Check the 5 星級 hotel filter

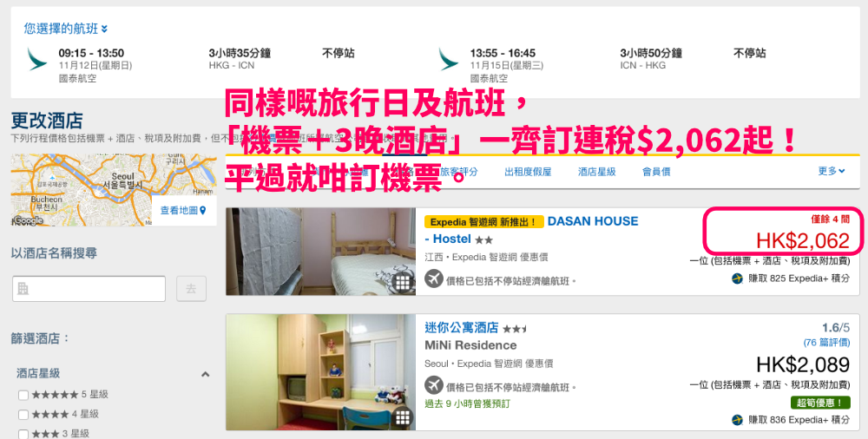pyautogui.click(x=23, y=395)
